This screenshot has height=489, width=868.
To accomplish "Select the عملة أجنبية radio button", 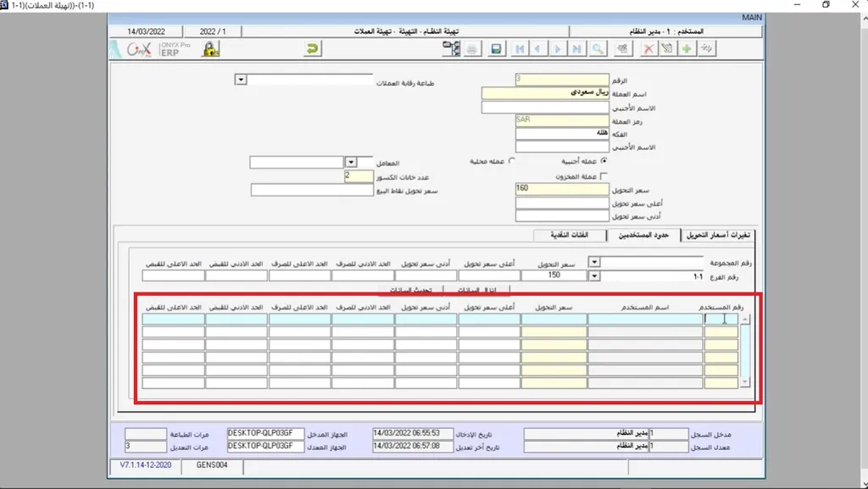I will [x=603, y=160].
